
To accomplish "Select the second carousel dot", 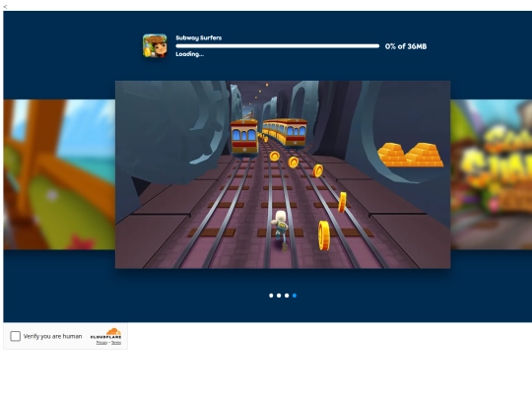I will 279,296.
